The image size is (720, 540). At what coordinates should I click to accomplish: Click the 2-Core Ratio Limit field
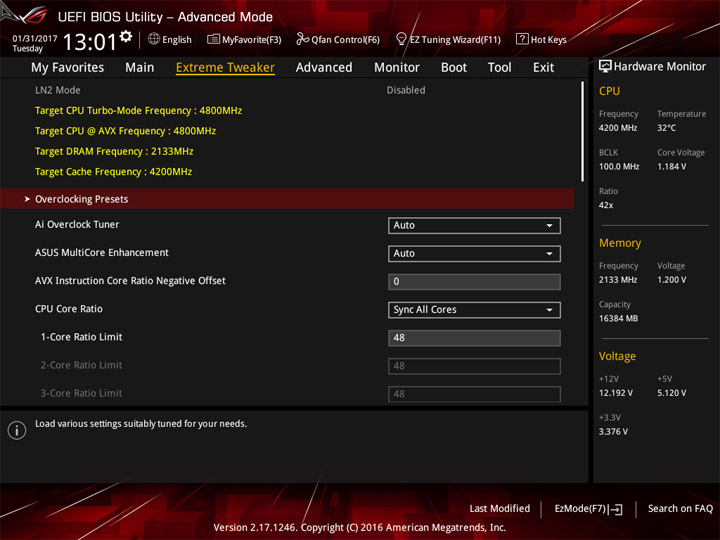pos(474,366)
